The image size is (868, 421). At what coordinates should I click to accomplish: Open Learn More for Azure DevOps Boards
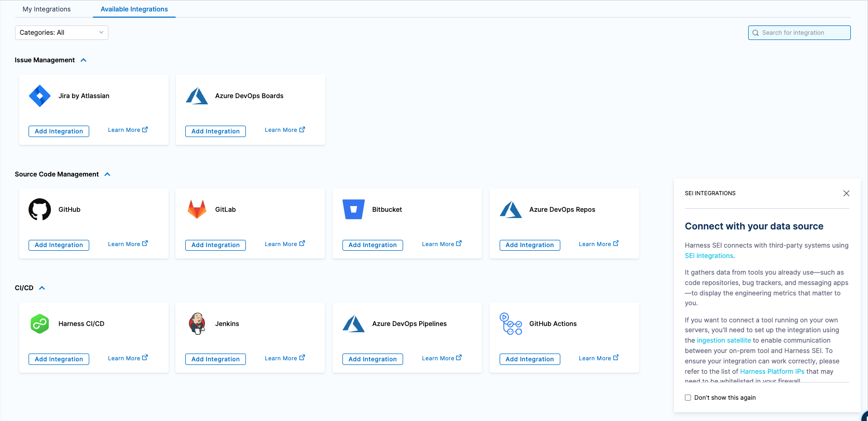click(x=284, y=130)
